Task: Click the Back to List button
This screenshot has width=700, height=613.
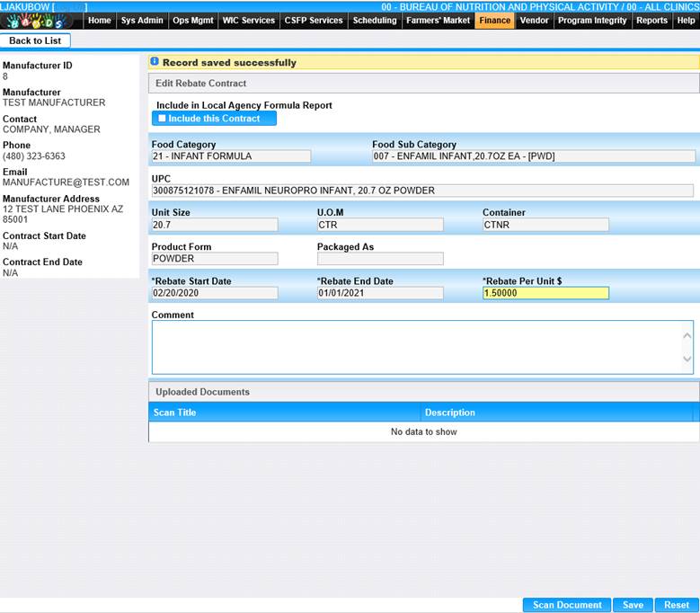Action: (35, 40)
